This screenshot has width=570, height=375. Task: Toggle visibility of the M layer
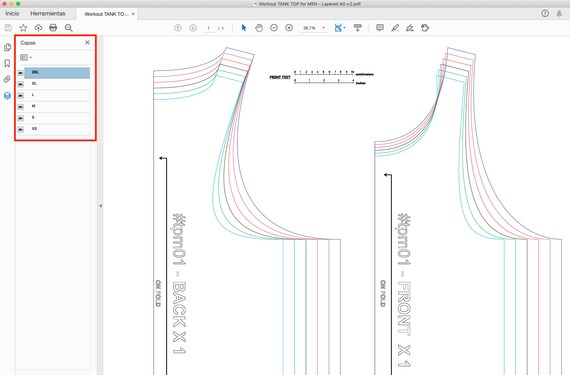coord(21,106)
